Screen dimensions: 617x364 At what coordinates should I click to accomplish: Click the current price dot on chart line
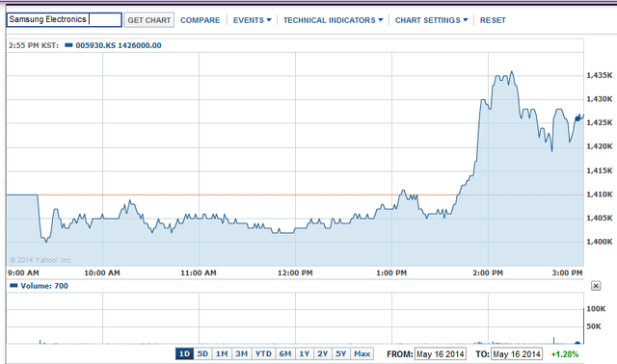577,118
